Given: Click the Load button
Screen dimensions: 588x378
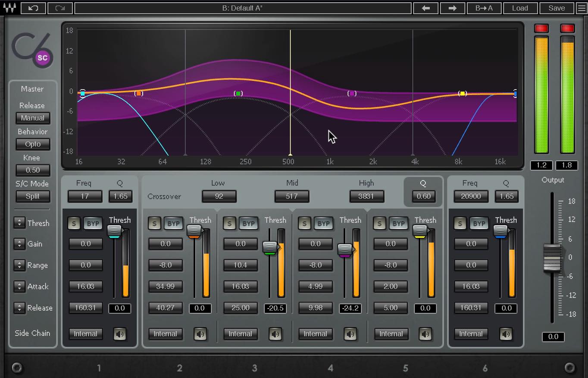Looking at the screenshot, I should pyautogui.click(x=520, y=8).
